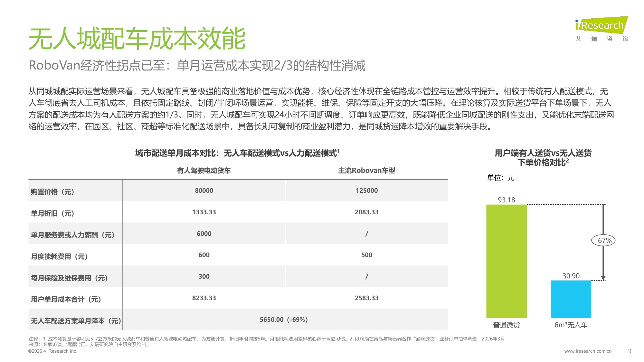
Task: Select the value 2083.33
Action: [367, 212]
